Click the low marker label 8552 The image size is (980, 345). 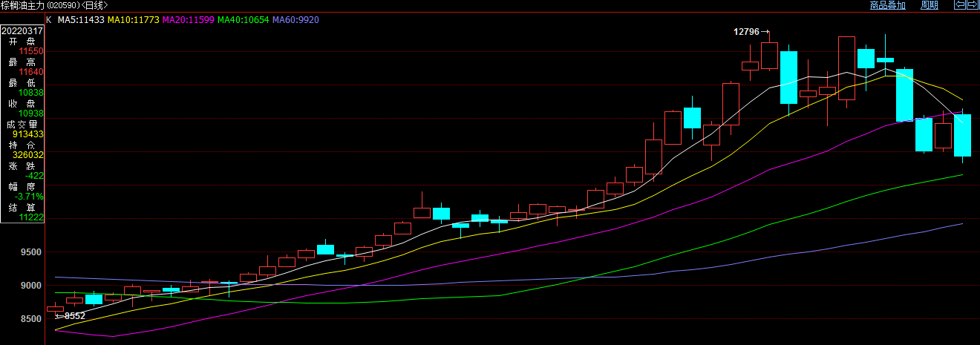coord(75,315)
